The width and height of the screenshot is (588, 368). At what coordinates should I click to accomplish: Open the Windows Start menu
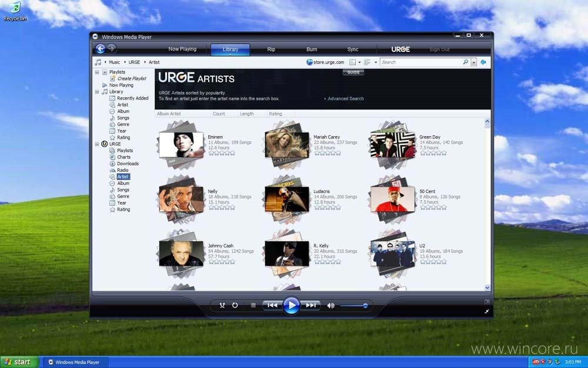point(19,362)
